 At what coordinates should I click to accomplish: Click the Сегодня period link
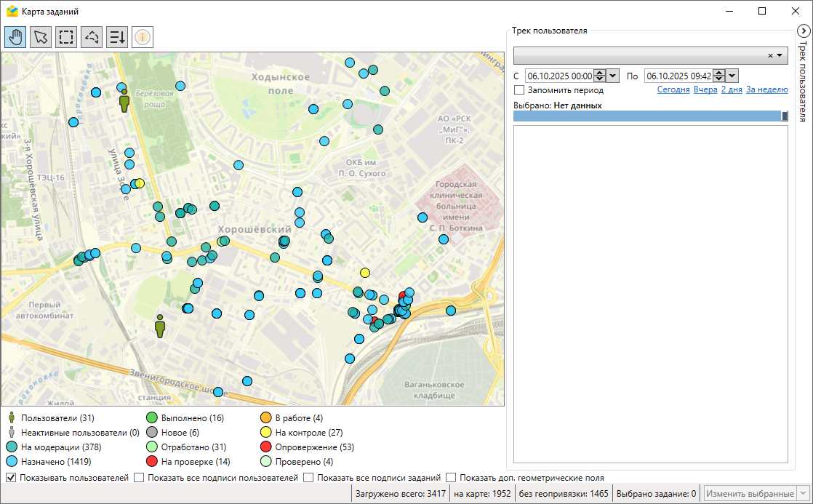tap(673, 90)
